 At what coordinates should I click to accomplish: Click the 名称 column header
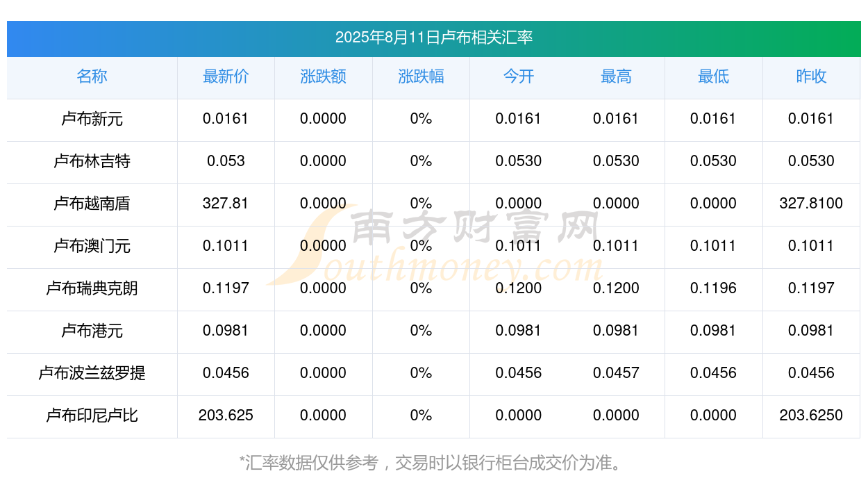pos(92,76)
